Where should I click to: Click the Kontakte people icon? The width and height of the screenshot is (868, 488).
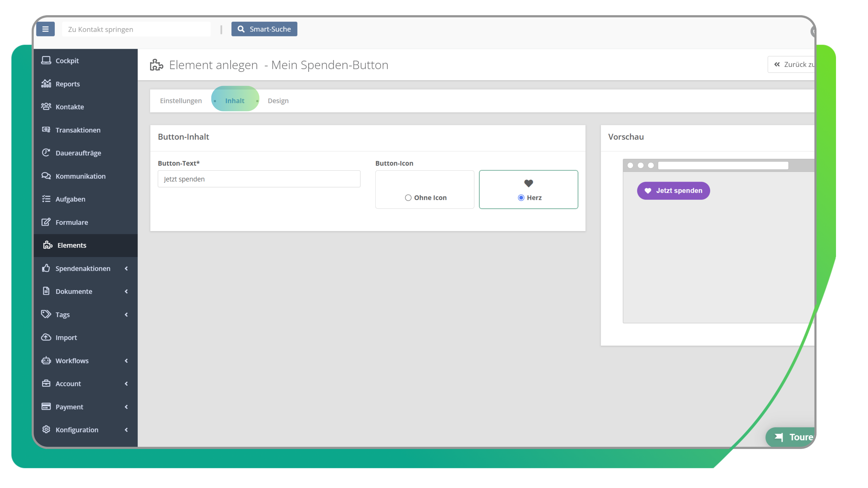coord(46,107)
